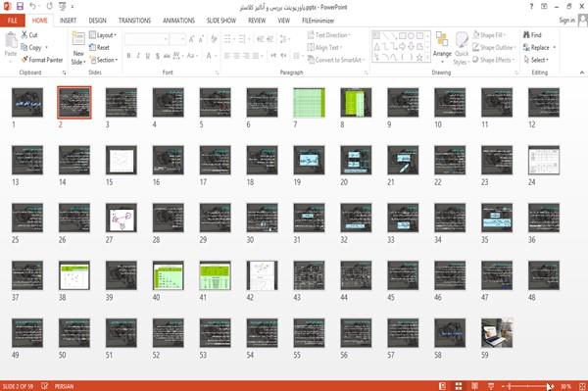Click the Save icon in quick access toolbar
The width and height of the screenshot is (588, 391).
tap(20, 7)
